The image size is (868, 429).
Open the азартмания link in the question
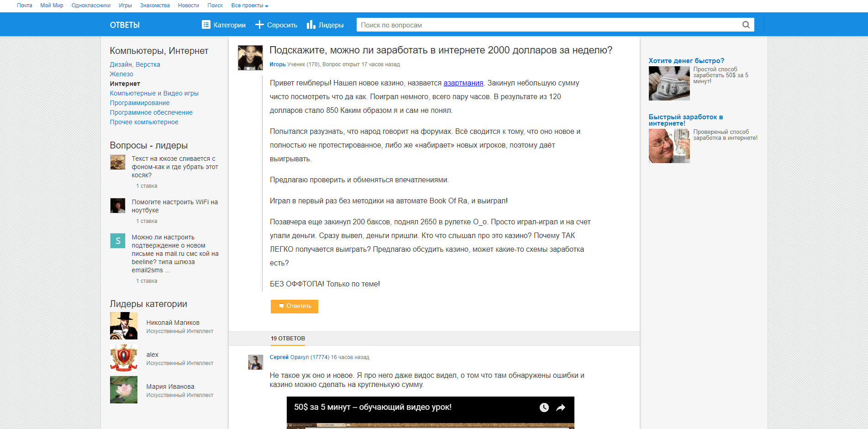pos(463,83)
